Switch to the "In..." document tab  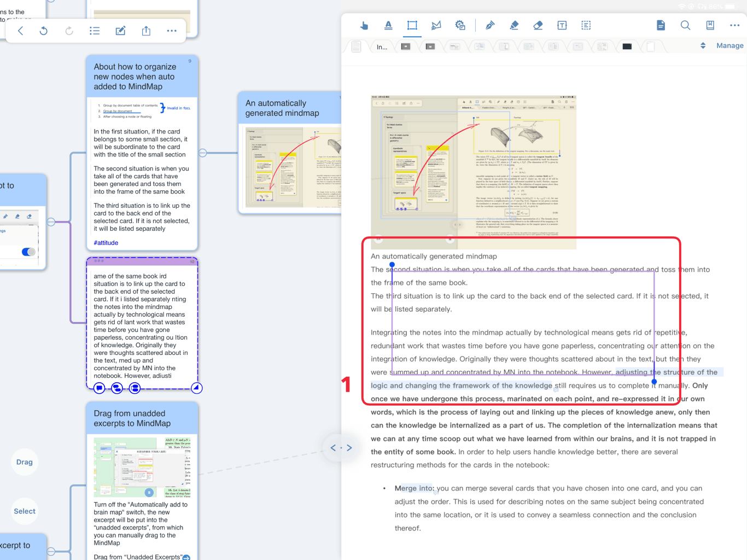pyautogui.click(x=382, y=47)
